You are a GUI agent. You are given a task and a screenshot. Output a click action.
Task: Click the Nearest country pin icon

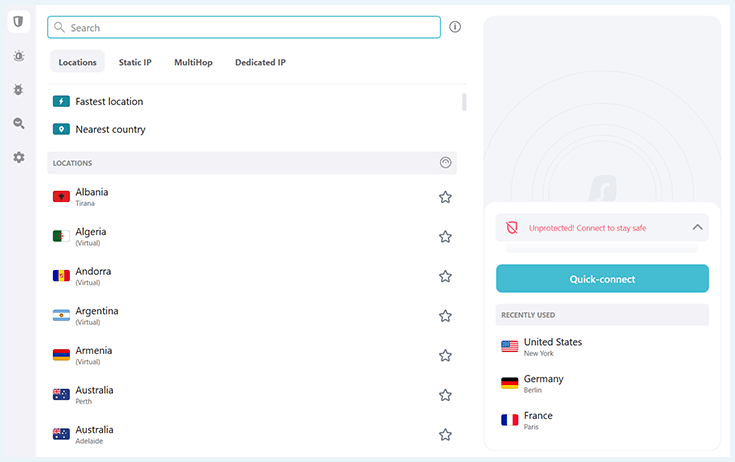tap(61, 129)
